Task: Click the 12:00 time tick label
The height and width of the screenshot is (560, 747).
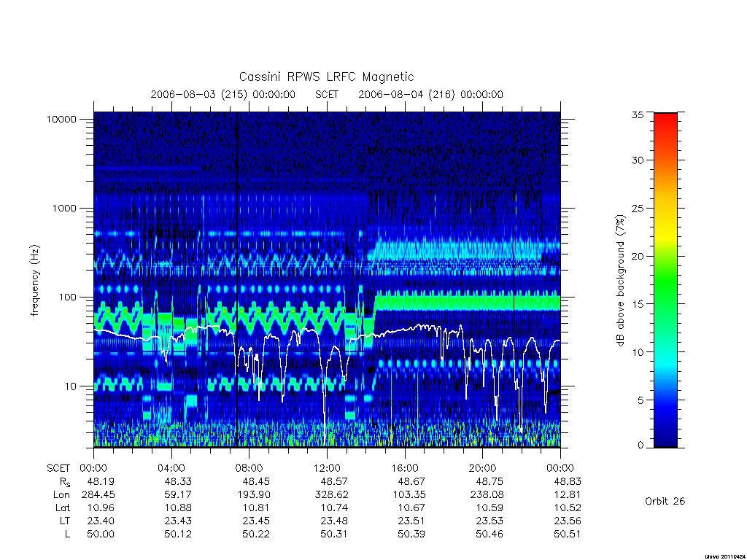Action: click(327, 468)
